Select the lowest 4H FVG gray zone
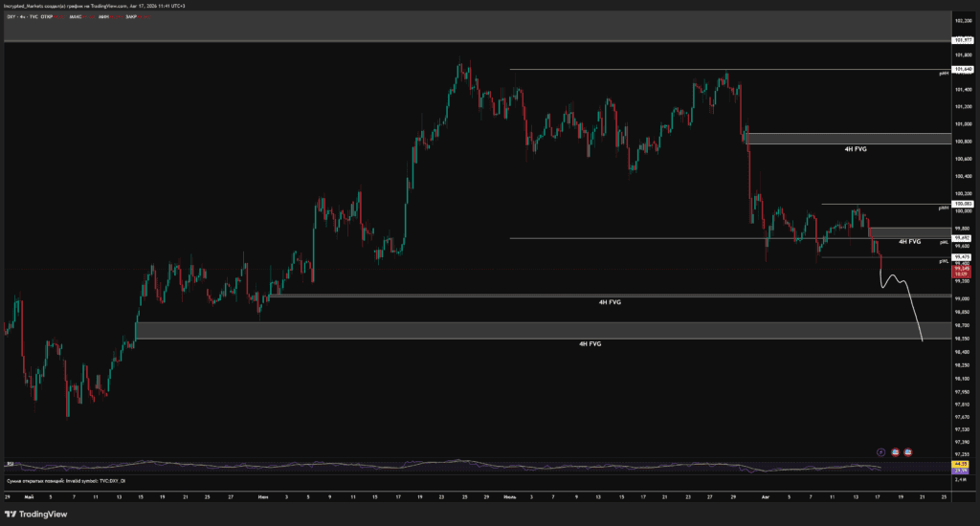980x526 pixels. (x=544, y=331)
